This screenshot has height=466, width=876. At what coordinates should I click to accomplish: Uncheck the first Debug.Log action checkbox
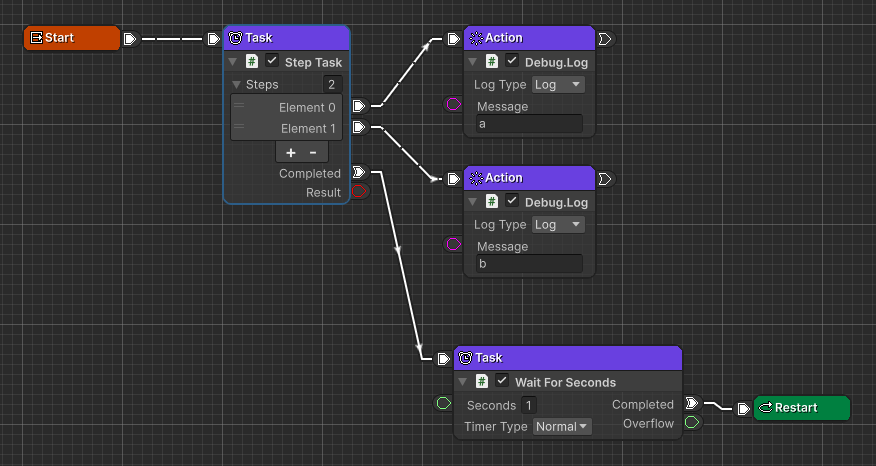(512, 62)
